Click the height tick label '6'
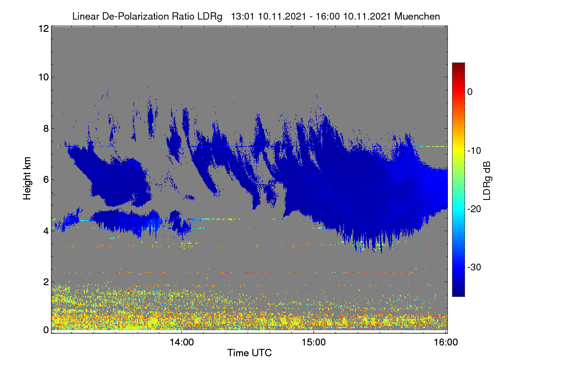 (x=45, y=179)
